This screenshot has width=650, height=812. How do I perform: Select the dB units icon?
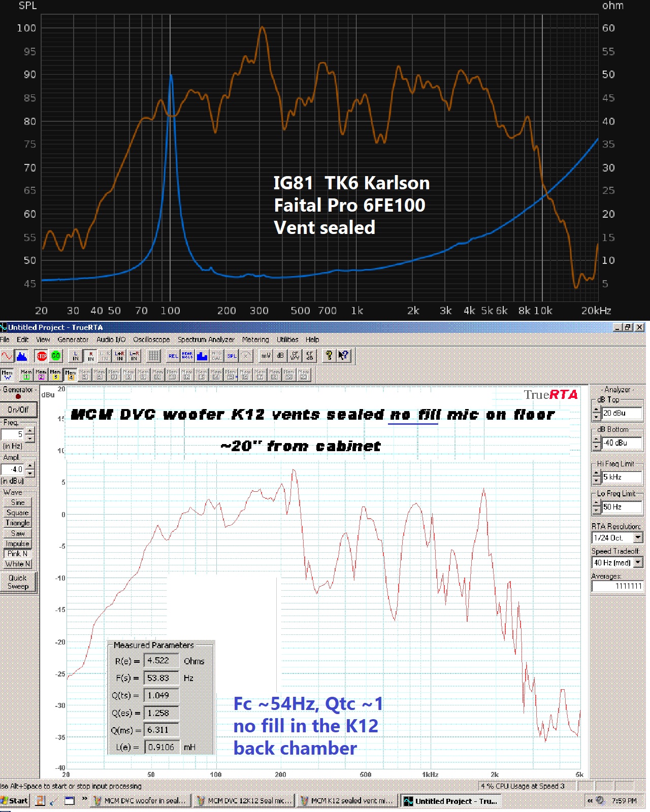[x=280, y=356]
